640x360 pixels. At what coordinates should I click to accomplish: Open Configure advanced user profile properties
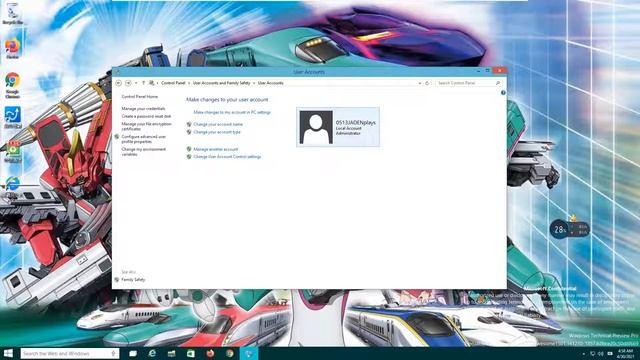(x=144, y=139)
